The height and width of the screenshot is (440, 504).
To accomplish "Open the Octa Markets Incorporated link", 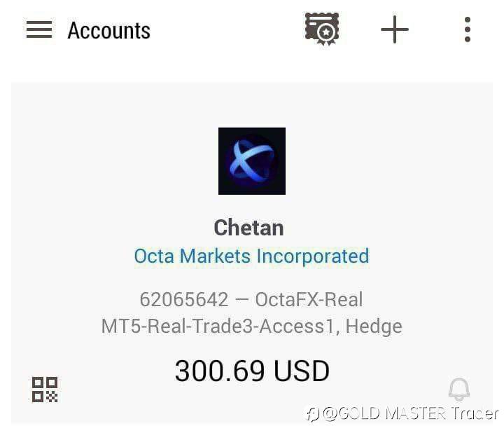I will pyautogui.click(x=251, y=256).
